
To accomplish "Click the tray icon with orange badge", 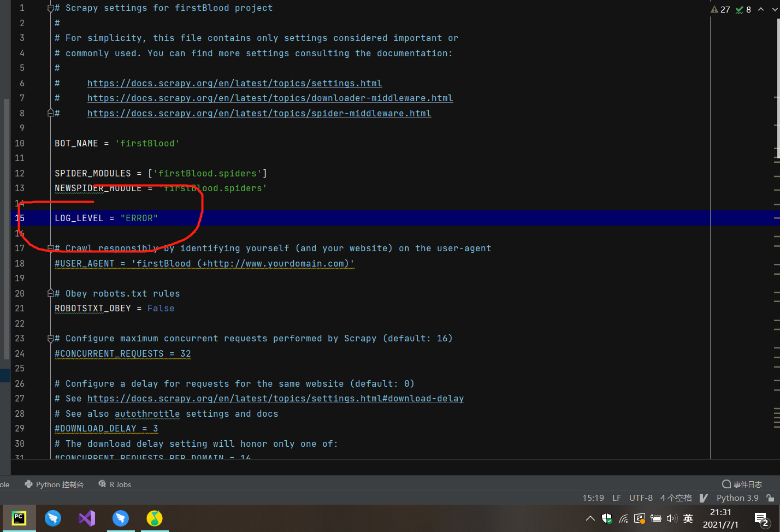I will click(x=640, y=518).
